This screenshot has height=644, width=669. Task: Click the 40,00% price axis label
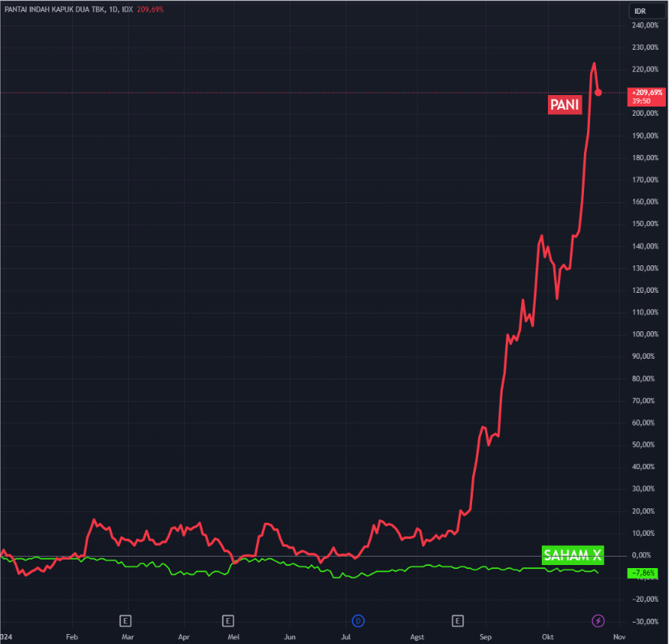click(644, 467)
